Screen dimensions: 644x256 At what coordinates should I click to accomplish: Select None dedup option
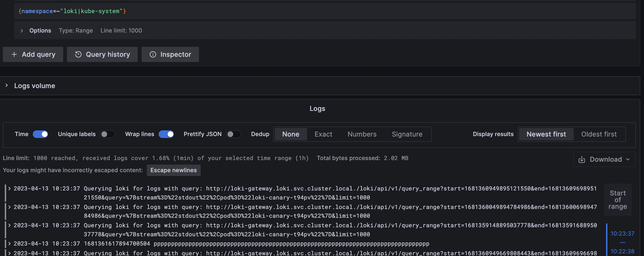click(x=290, y=134)
